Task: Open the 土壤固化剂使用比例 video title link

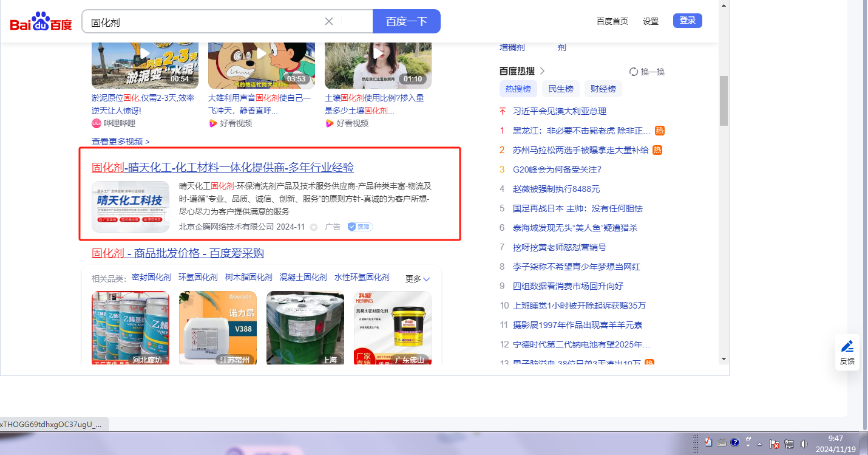Action: 375,104
